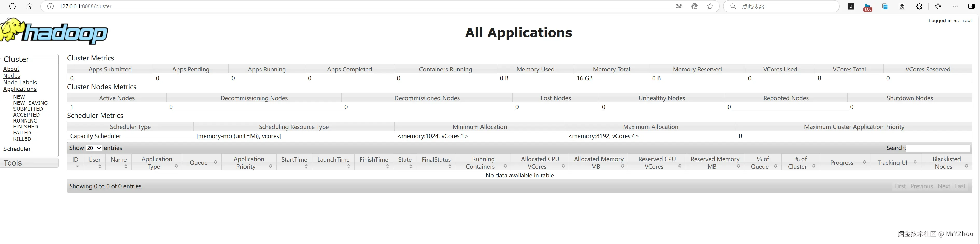Open the blue stacked-pages extension icon
Viewport: 980px width, 244px height.
(885, 6)
